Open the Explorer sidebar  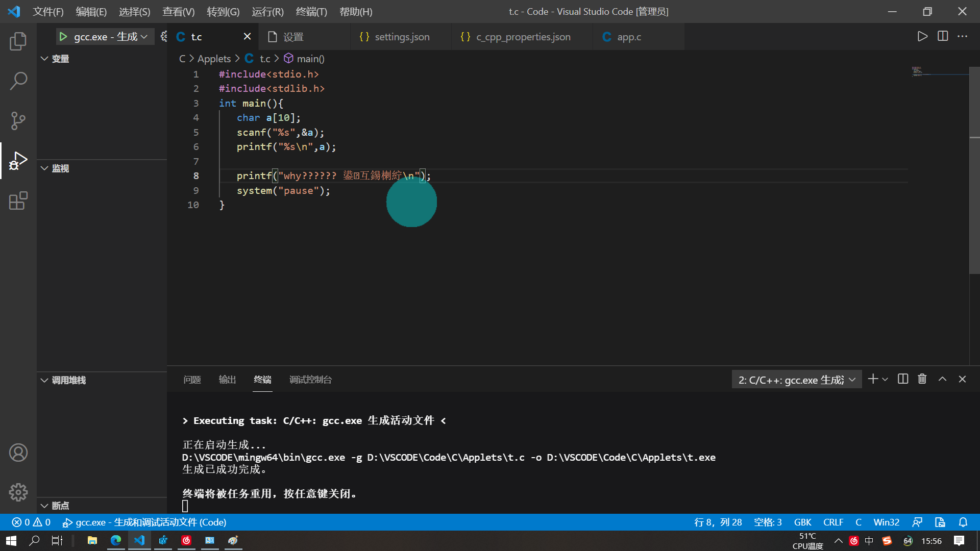(18, 41)
